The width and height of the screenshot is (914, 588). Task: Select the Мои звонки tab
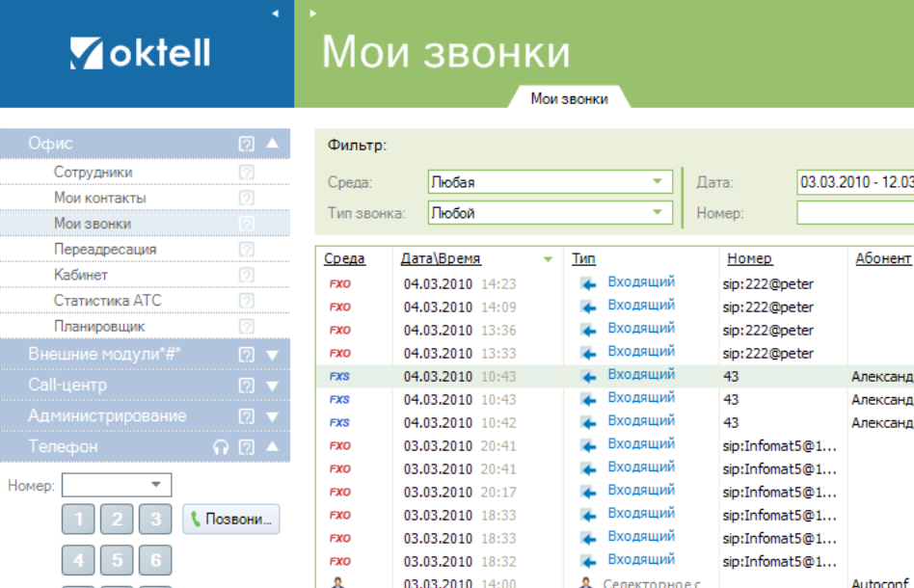tap(569, 98)
